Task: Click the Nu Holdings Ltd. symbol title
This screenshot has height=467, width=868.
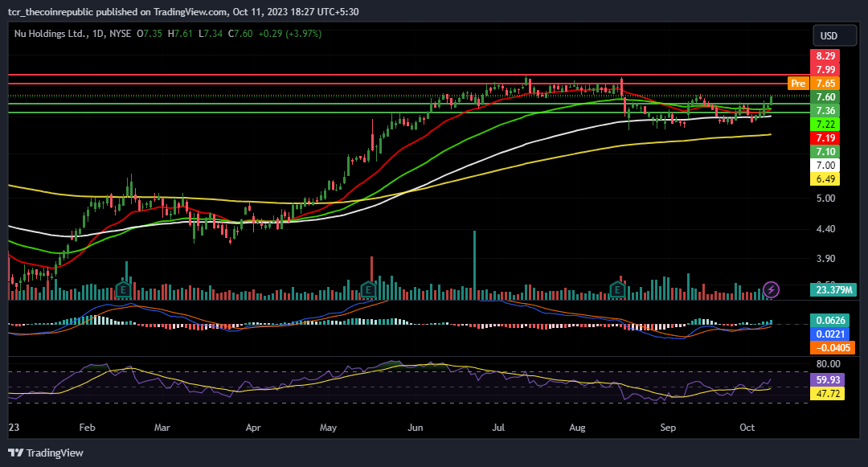Action: coord(51,34)
